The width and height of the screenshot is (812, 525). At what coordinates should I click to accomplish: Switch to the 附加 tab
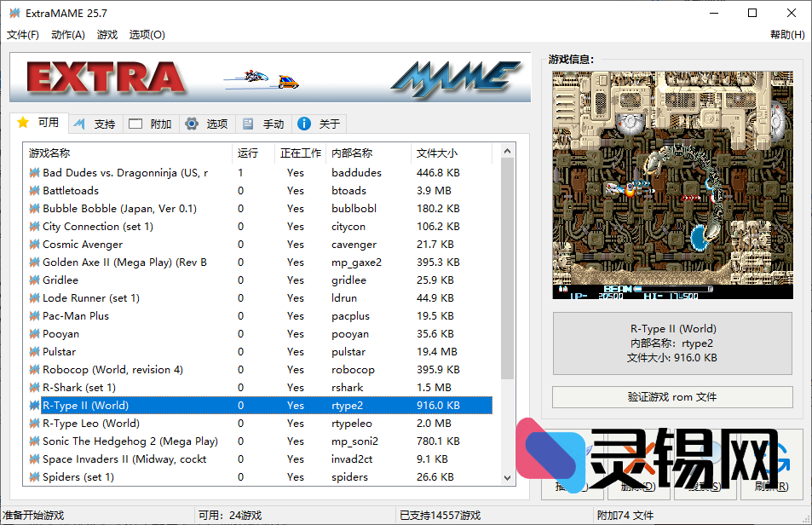coord(151,124)
